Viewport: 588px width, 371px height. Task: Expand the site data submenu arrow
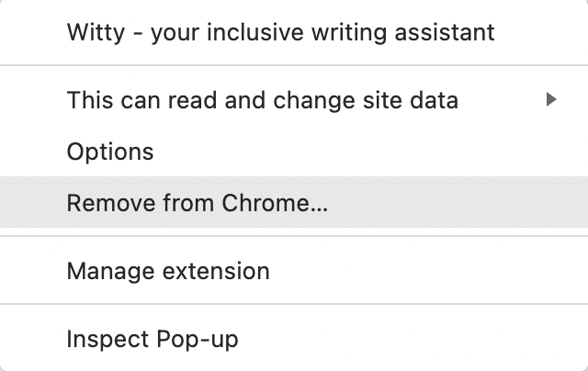coord(551,100)
